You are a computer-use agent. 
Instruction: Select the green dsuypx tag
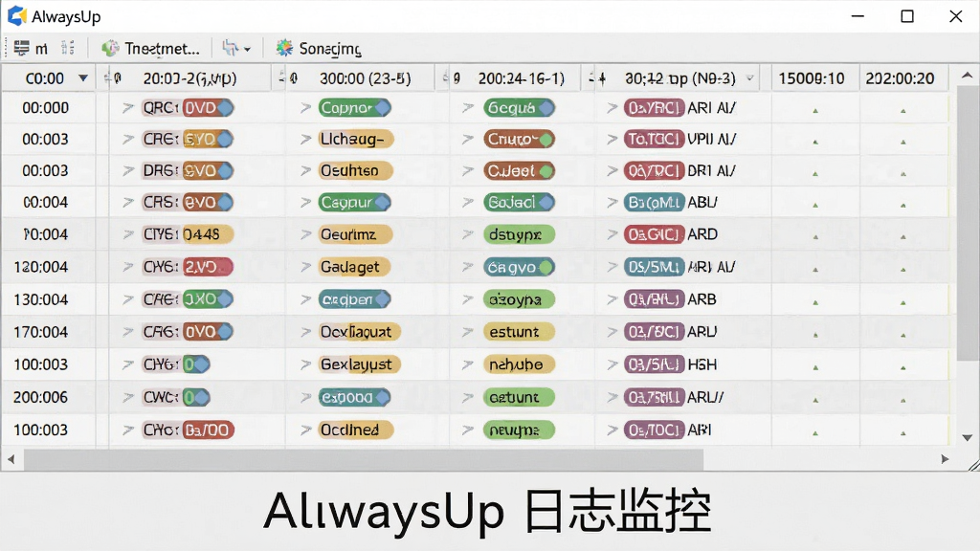tap(519, 234)
